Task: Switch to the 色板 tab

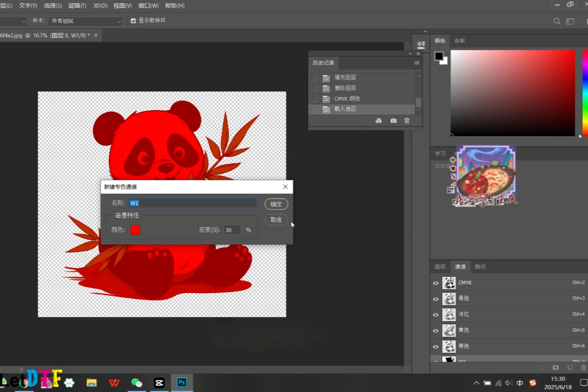Action: click(x=460, y=40)
